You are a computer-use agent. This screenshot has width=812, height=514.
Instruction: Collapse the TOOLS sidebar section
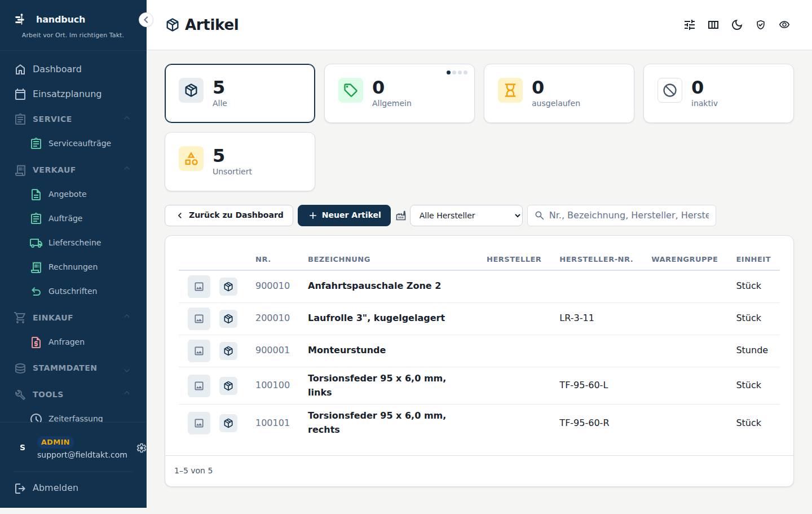(73, 394)
